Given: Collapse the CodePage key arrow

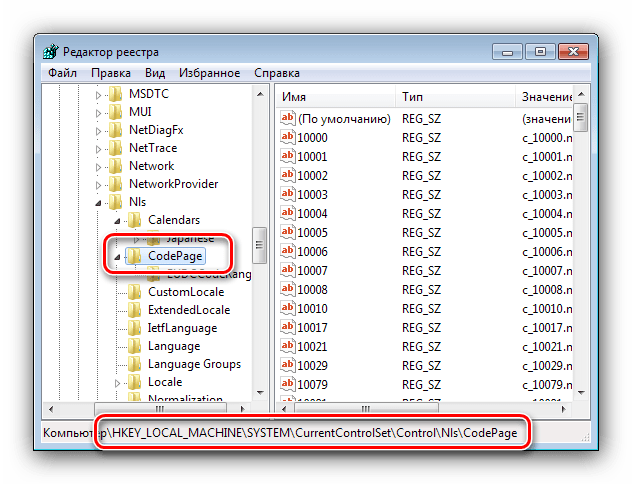Looking at the screenshot, I should (x=117, y=257).
